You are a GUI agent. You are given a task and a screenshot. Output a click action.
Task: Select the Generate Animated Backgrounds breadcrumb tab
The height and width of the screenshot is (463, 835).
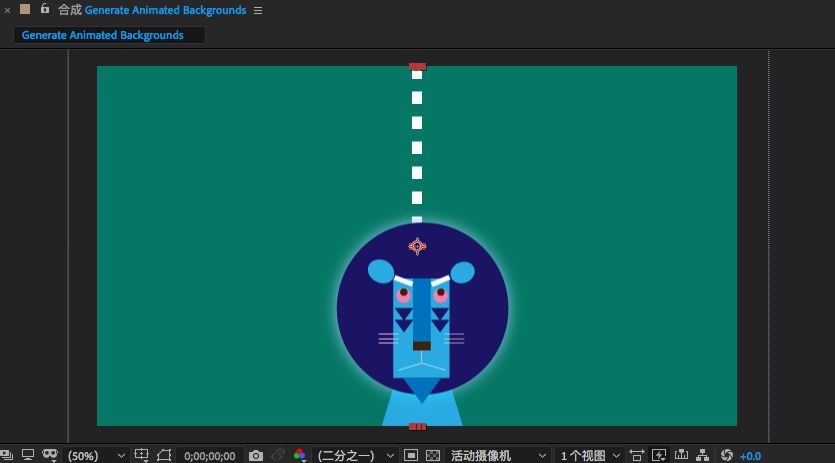[x=103, y=35]
